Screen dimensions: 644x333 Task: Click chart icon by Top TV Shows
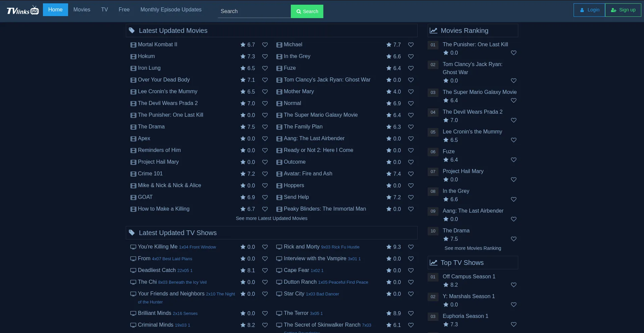434,263
